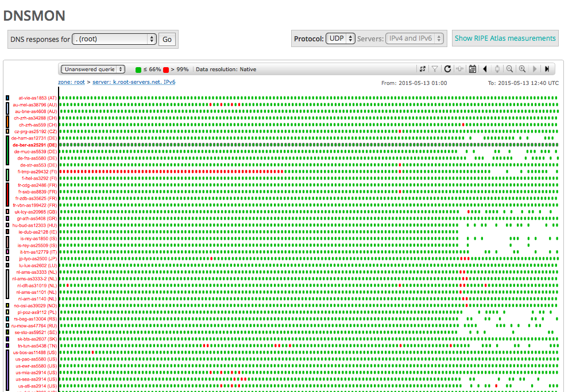Follow the 'zone: root' breadcrumb link
Screen dimensions: 576x392
point(71,83)
